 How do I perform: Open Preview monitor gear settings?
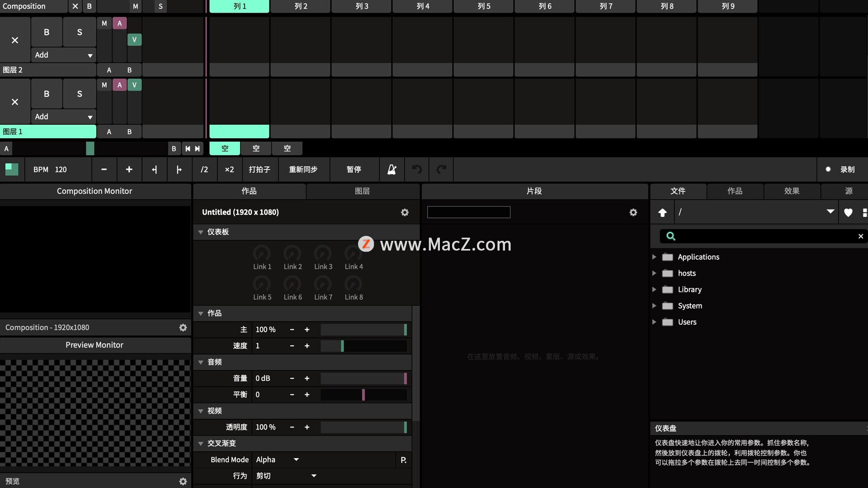click(183, 481)
